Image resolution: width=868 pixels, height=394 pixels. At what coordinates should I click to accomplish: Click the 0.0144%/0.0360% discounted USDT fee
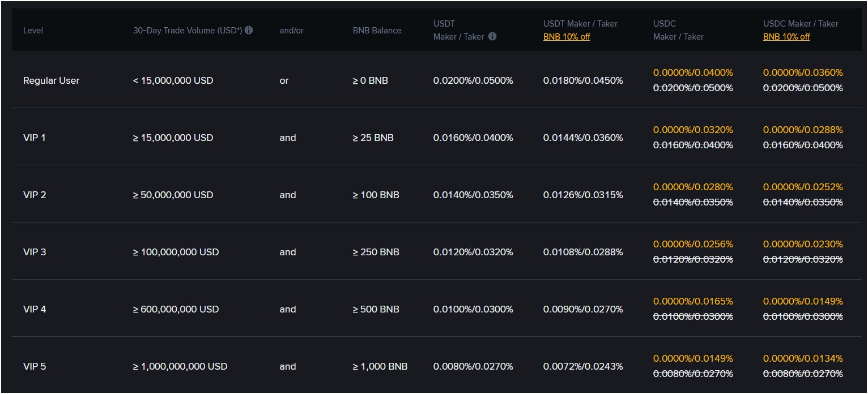(583, 138)
